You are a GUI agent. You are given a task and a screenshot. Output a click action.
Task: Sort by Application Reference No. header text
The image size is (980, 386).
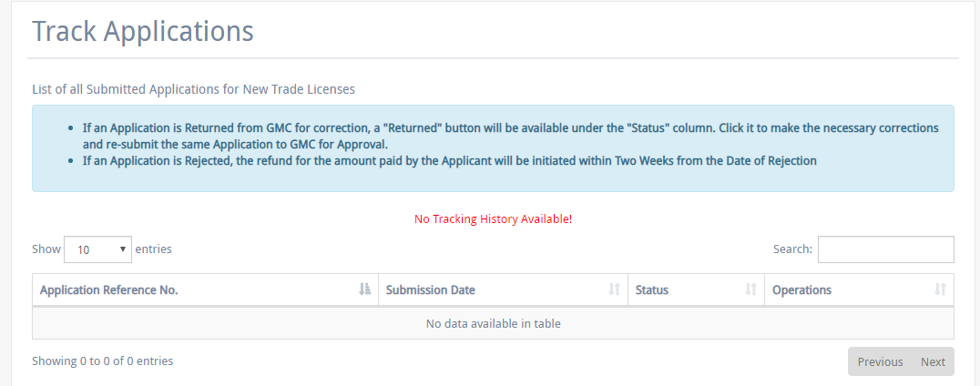(109, 290)
